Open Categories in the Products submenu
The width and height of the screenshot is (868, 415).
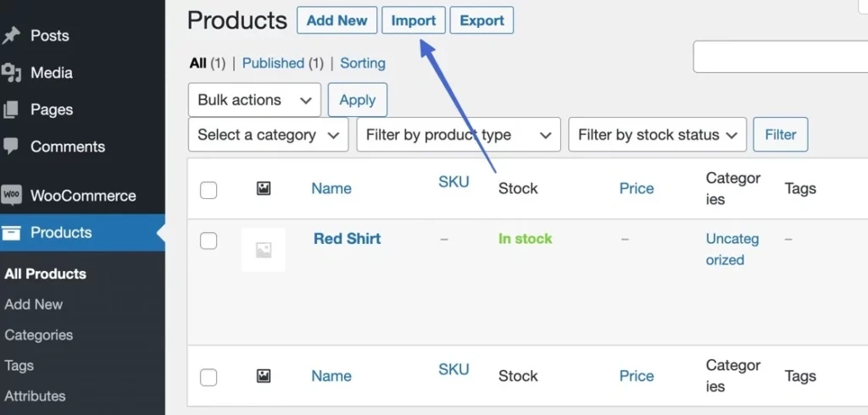pyautogui.click(x=39, y=335)
